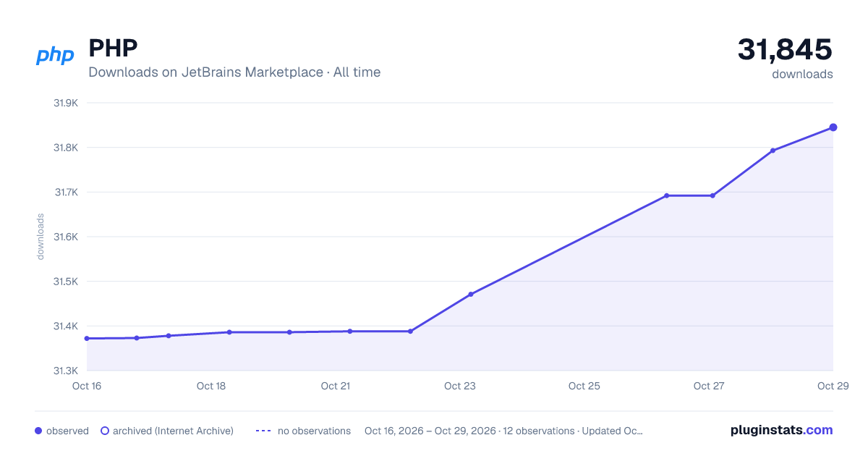Click the 31.3K y-axis label
Image resolution: width=868 pixels, height=456 pixels.
point(66,371)
